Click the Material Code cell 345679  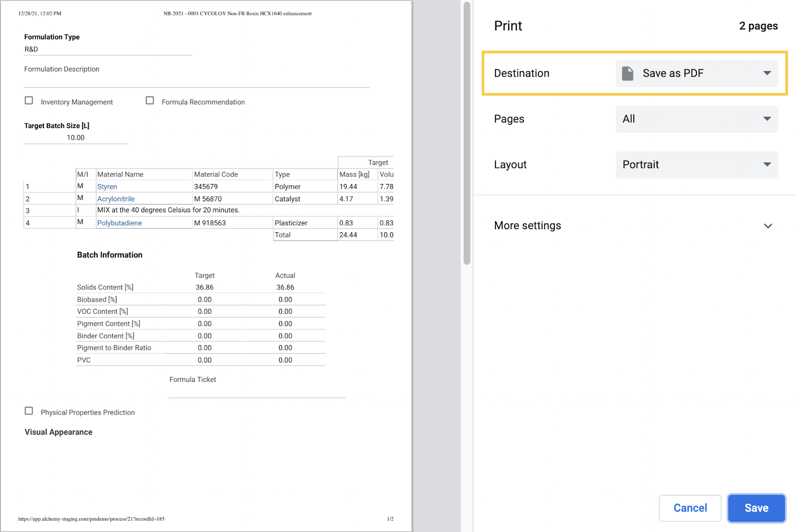tap(206, 187)
